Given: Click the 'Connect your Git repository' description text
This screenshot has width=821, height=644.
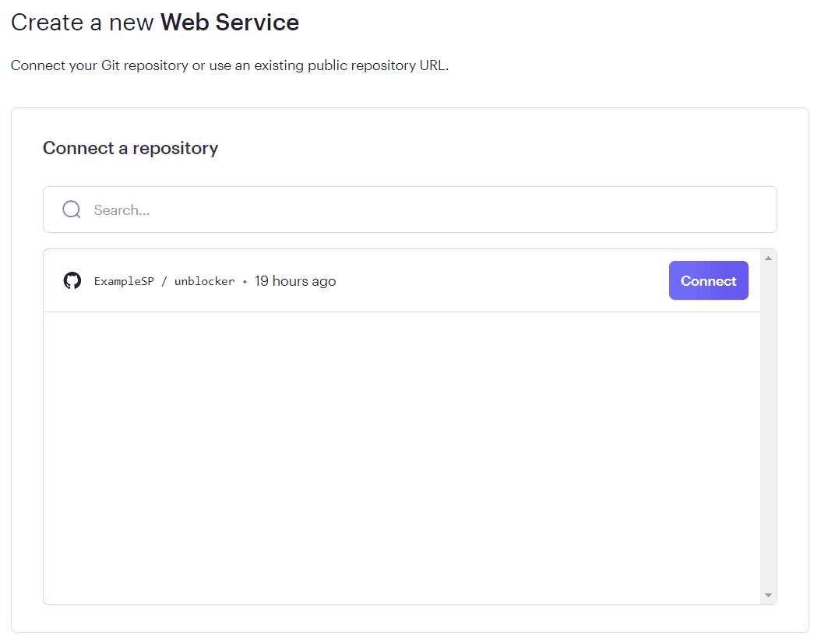Looking at the screenshot, I should click(x=230, y=65).
